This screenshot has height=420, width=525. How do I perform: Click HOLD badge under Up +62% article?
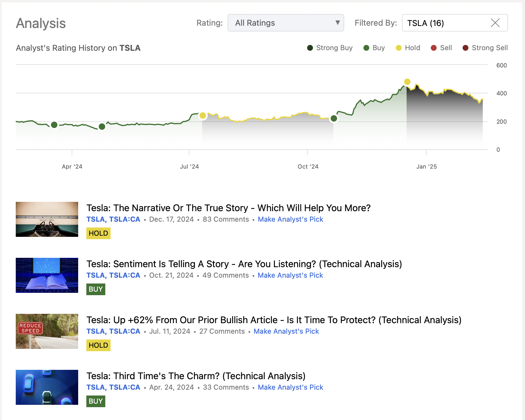98,345
